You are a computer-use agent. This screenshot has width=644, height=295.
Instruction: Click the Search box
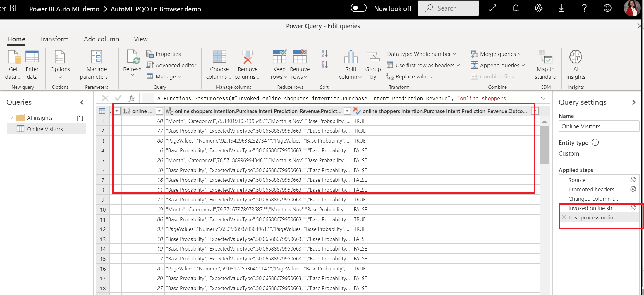click(448, 8)
